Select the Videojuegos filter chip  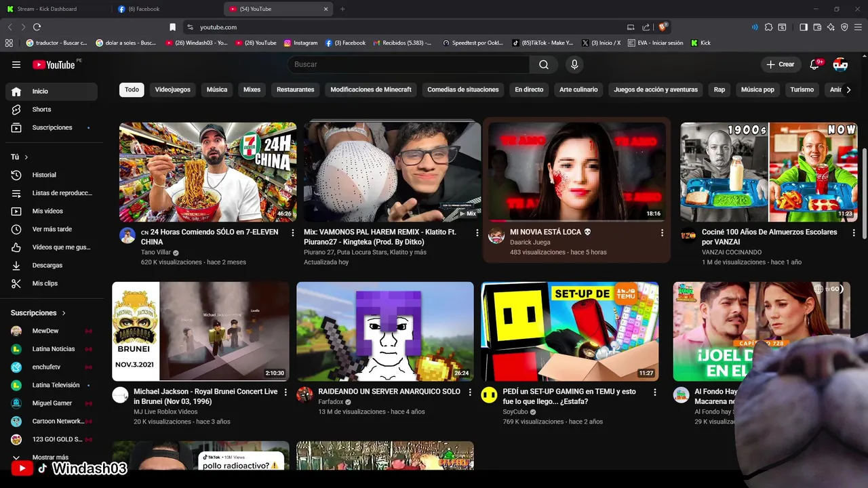click(172, 89)
